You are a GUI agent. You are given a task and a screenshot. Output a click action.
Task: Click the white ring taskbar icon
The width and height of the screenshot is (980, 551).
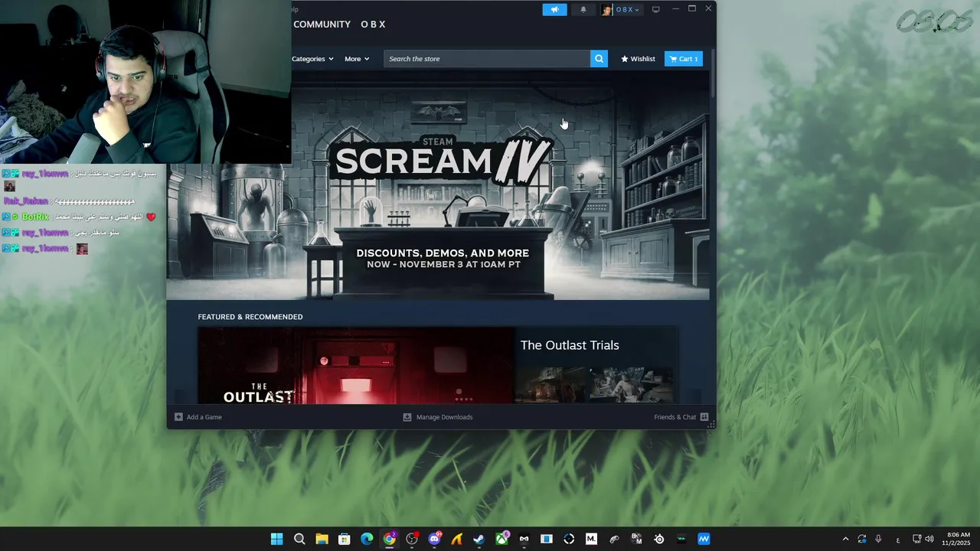[569, 539]
